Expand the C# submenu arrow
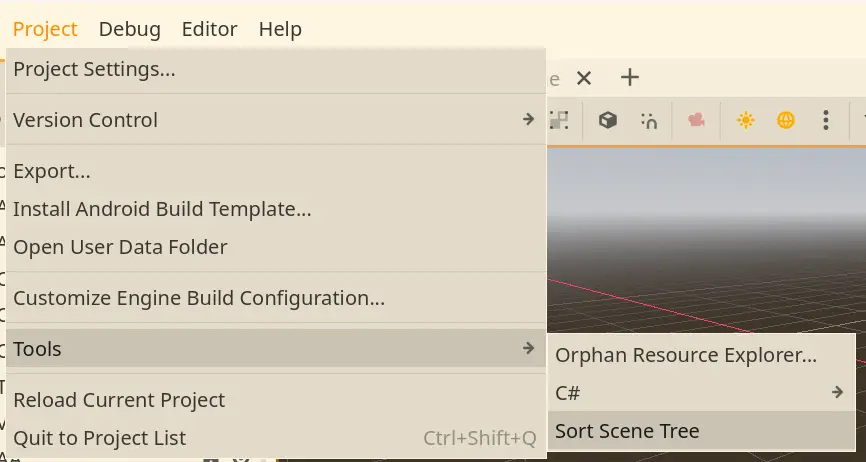 coord(837,392)
